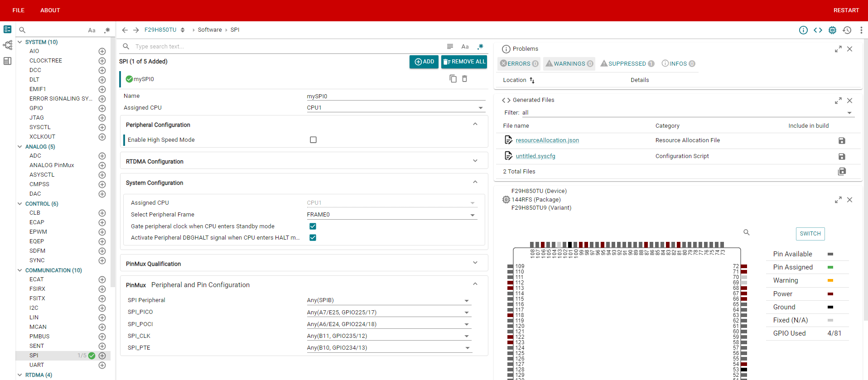This screenshot has width=868, height=380.
Task: Duplicate the mySPI0 instance
Action: click(453, 79)
